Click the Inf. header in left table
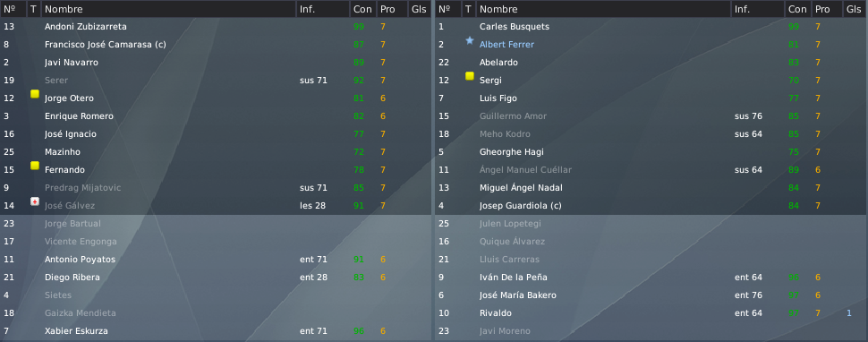This screenshot has width=868, height=342. click(x=323, y=9)
